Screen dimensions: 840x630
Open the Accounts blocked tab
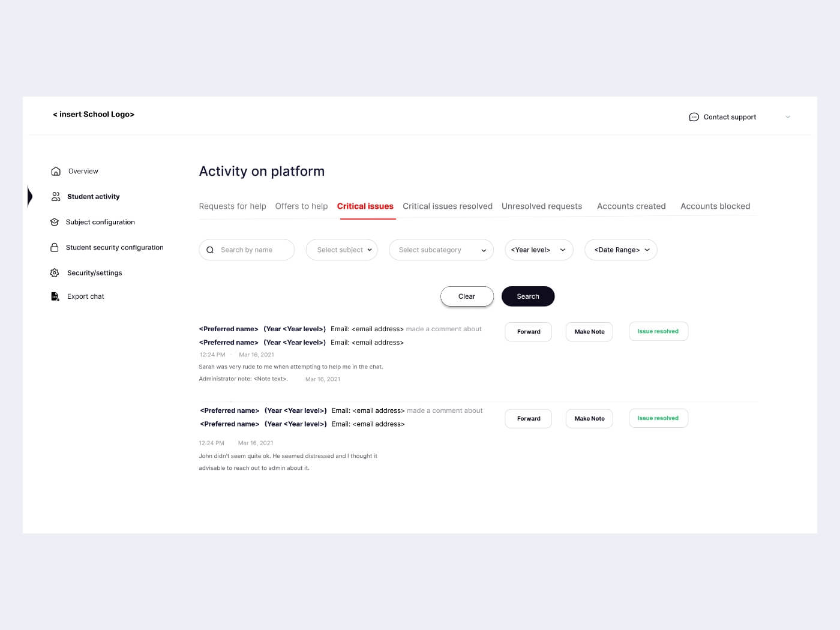[715, 206]
